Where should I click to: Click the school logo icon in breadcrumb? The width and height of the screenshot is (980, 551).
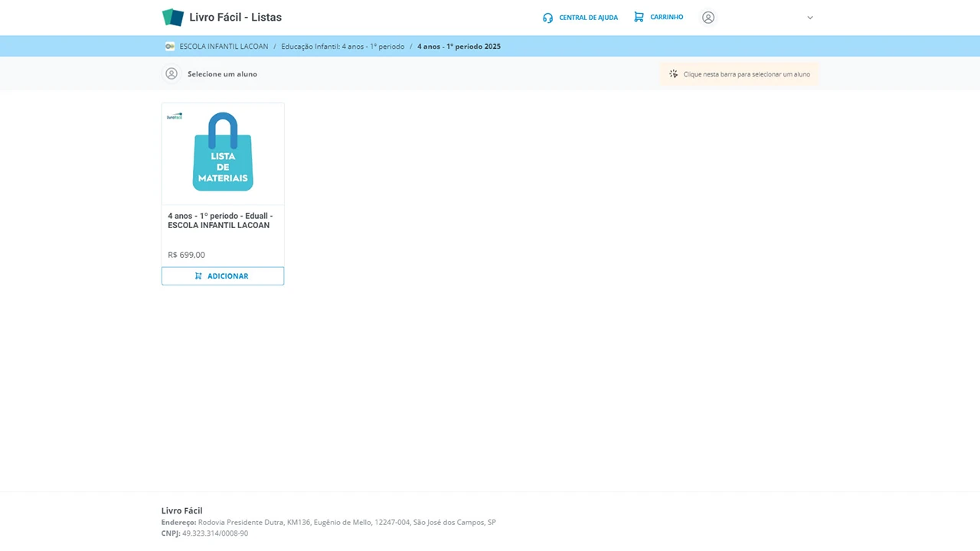[x=170, y=47]
